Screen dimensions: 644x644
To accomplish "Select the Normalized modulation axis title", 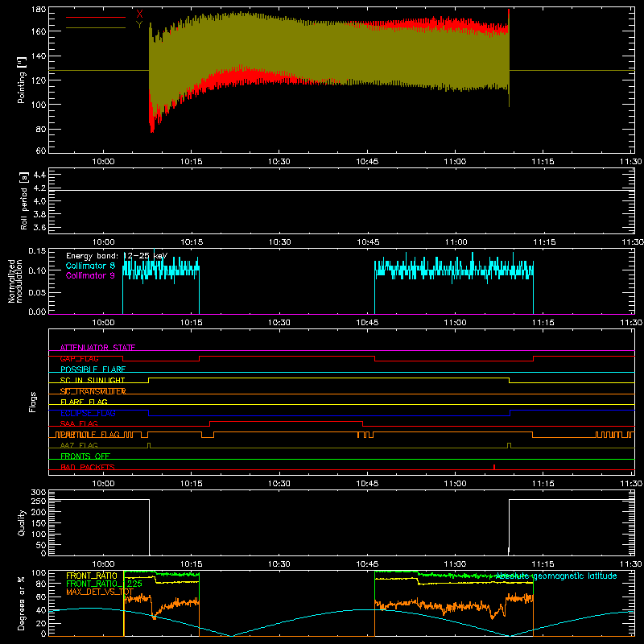I will pos(15,281).
